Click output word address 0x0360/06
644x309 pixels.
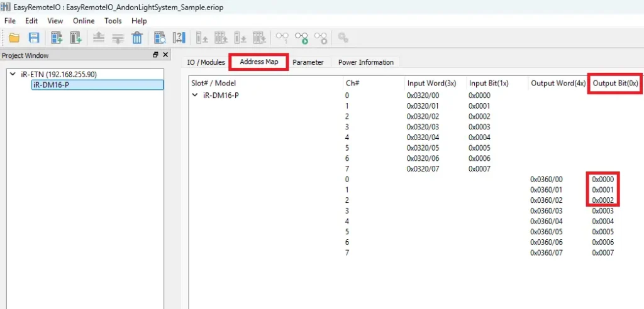(547, 242)
